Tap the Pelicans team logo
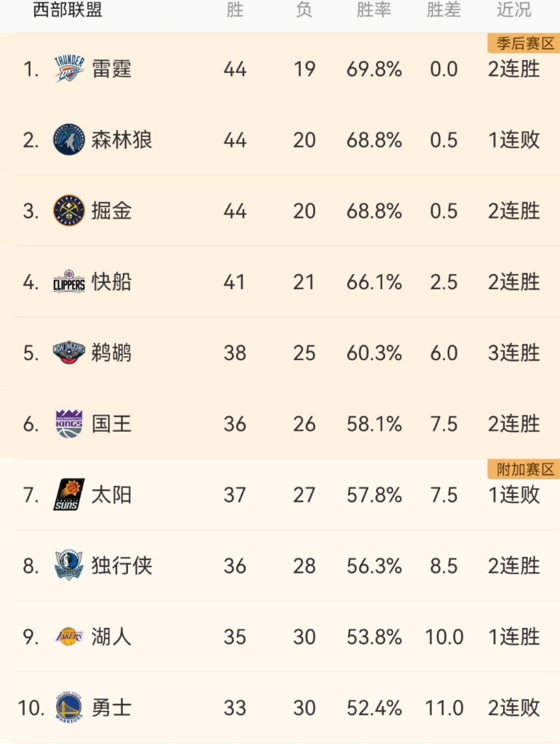 tap(69, 352)
